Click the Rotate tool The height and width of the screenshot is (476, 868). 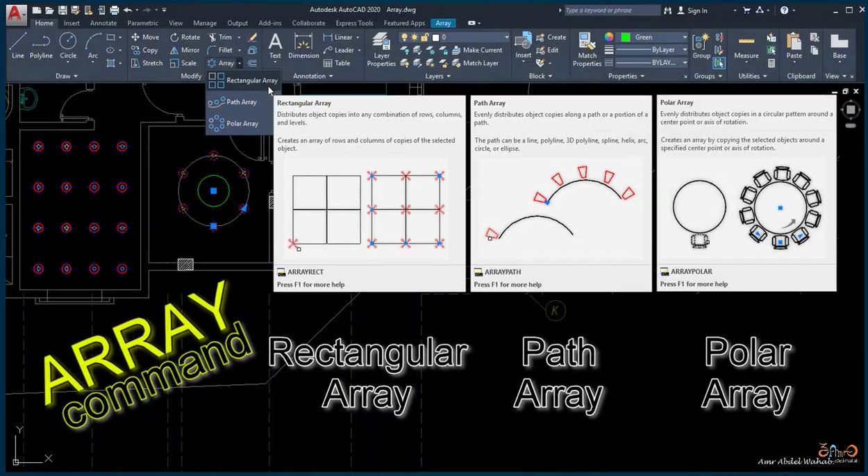coord(185,37)
